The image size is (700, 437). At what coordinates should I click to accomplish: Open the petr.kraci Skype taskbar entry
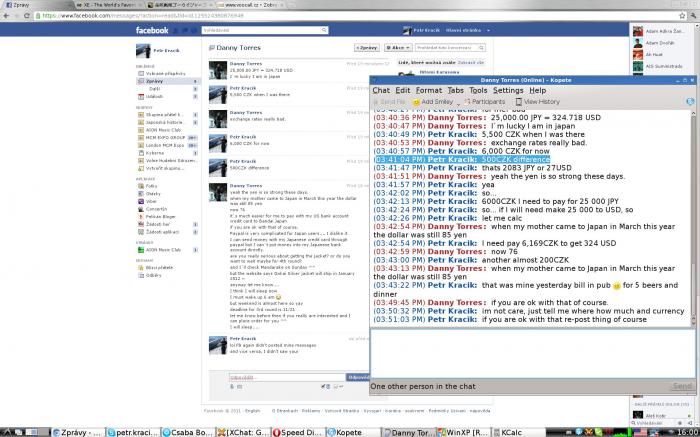pos(133,432)
